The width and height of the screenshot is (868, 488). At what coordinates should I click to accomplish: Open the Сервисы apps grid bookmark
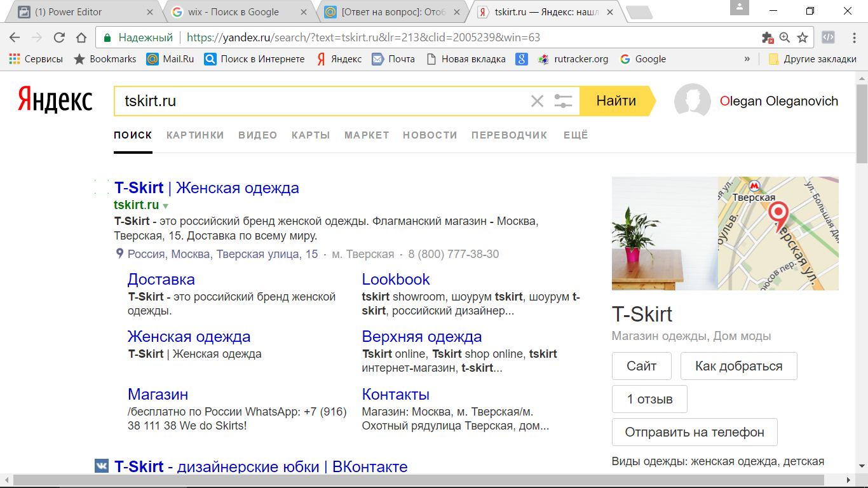coord(36,59)
